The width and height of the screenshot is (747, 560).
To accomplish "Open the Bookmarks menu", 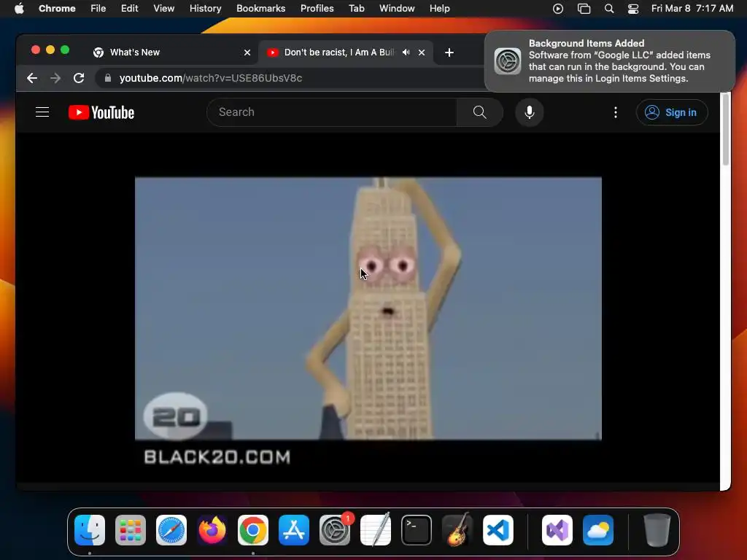I will [260, 9].
